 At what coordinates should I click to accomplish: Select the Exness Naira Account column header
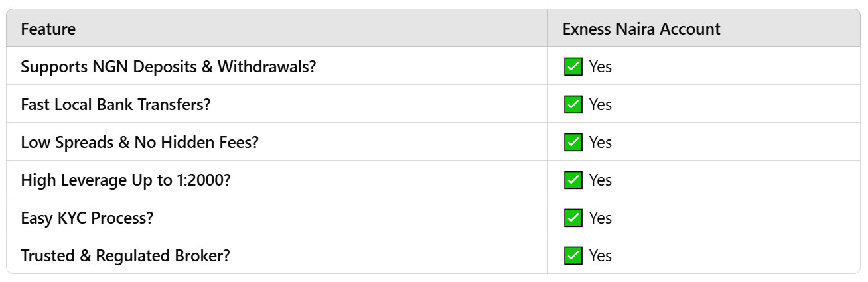tap(641, 29)
